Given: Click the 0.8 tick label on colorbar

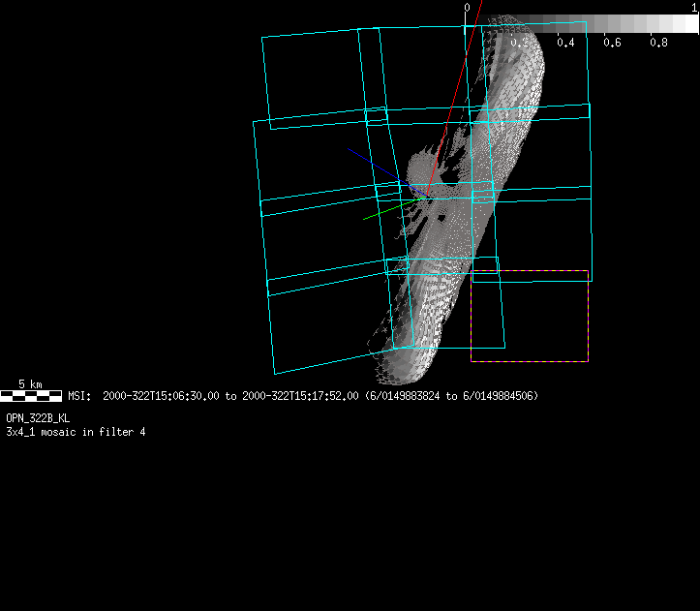Looking at the screenshot, I should [x=658, y=43].
